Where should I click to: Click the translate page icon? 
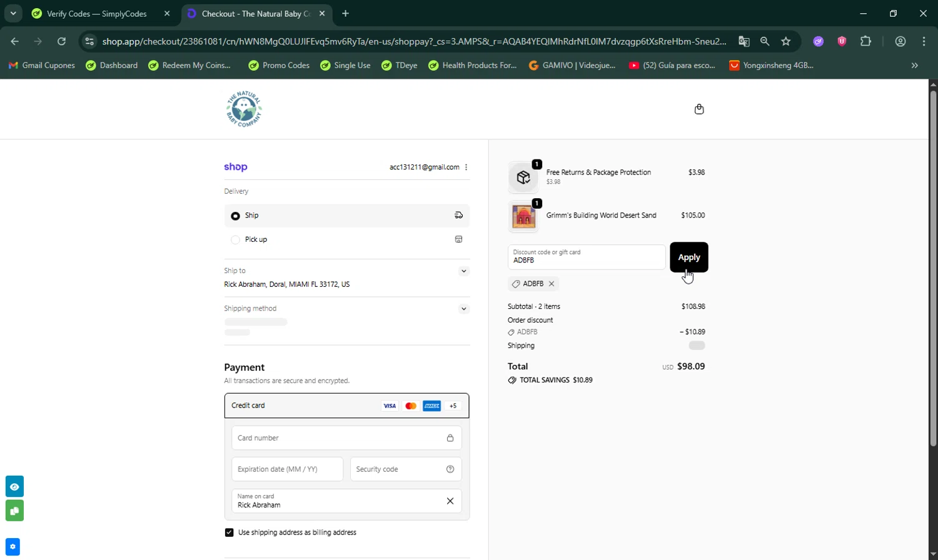(x=744, y=41)
